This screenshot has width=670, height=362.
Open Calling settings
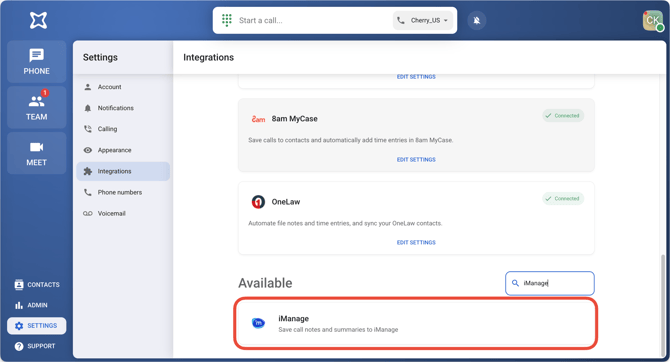pyautogui.click(x=123, y=129)
